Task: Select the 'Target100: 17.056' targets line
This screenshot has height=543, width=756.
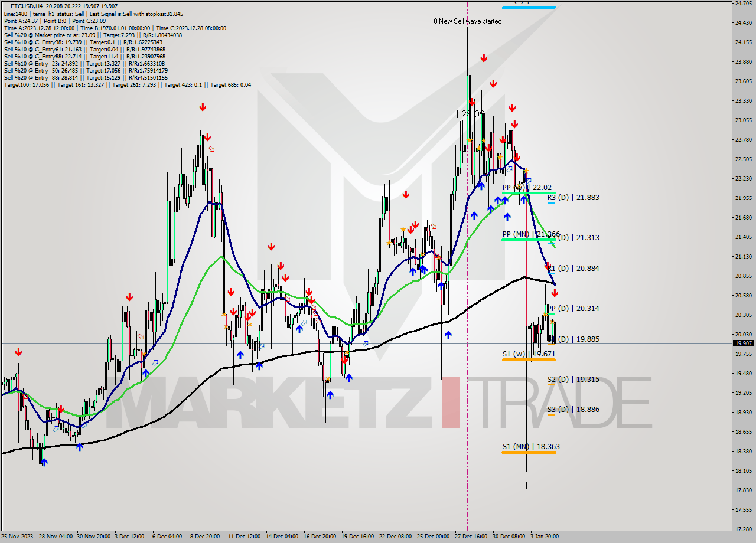Action: pyautogui.click(x=128, y=84)
